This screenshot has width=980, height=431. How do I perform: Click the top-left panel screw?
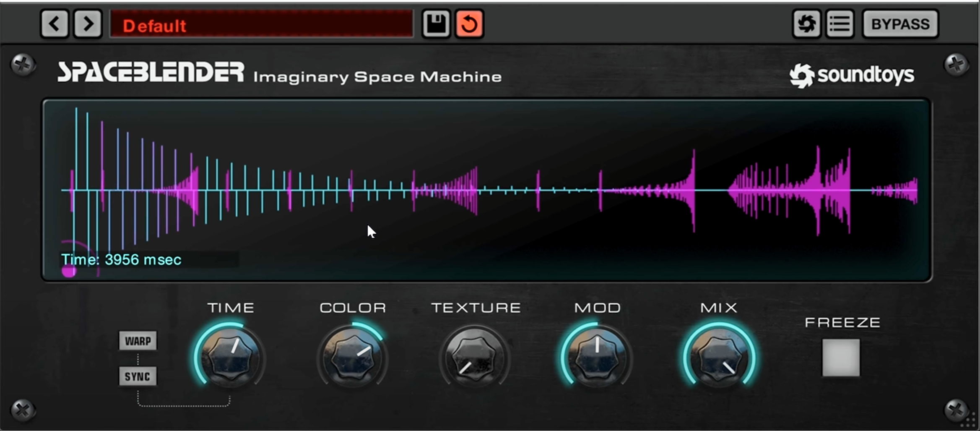[x=23, y=65]
